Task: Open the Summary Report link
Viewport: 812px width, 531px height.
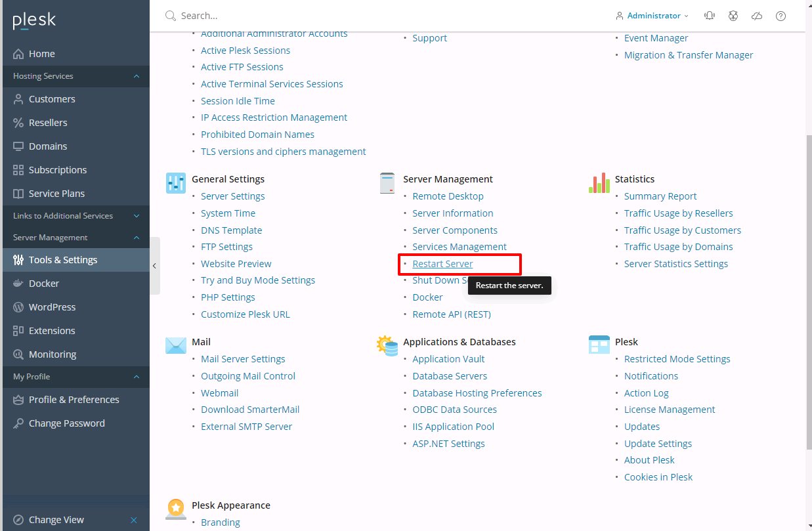Action: click(x=660, y=196)
